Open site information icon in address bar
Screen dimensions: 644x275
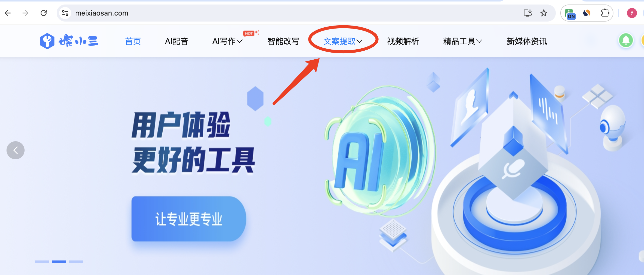pos(65,13)
